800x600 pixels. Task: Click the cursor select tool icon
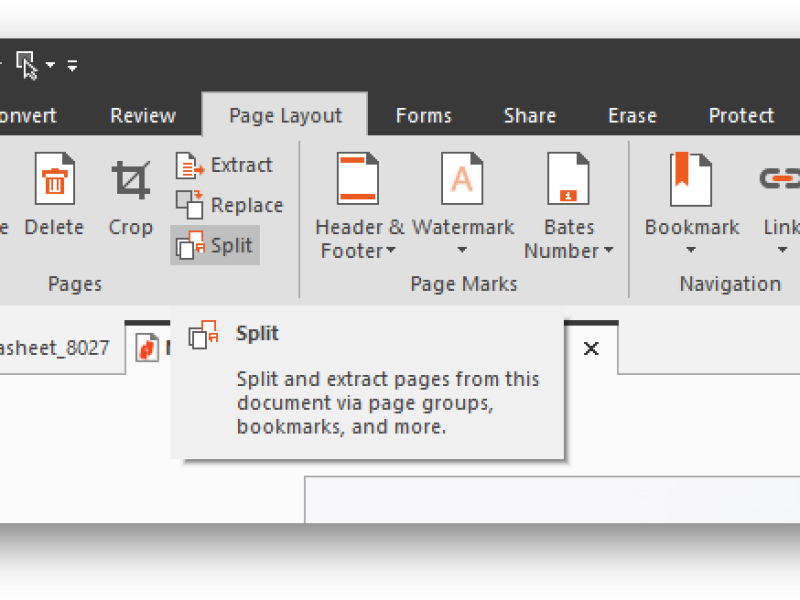pyautogui.click(x=27, y=65)
